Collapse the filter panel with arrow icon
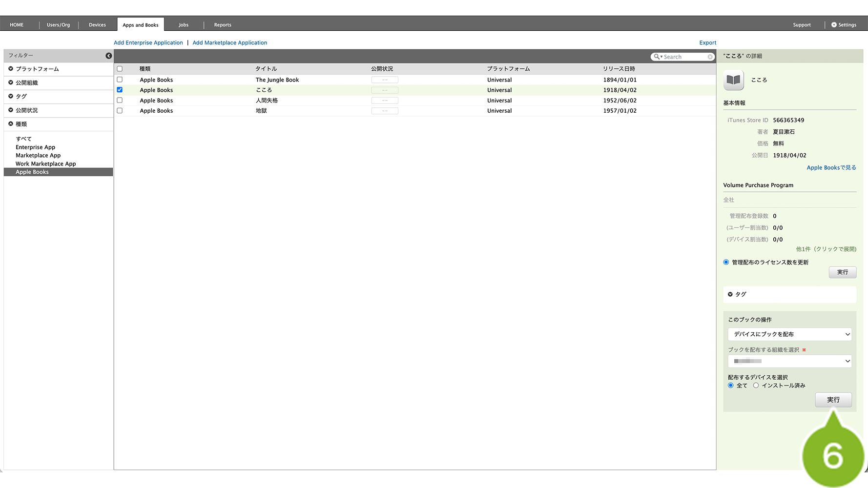 point(108,56)
